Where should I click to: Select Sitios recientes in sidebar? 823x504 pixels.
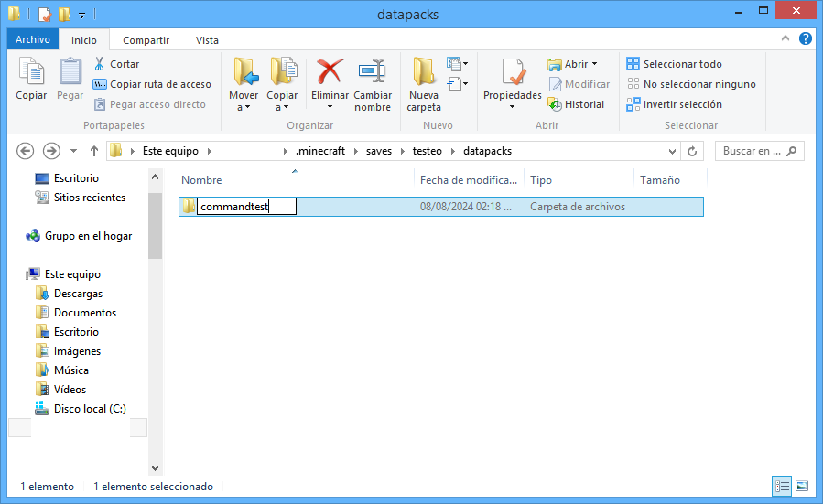pos(81,198)
